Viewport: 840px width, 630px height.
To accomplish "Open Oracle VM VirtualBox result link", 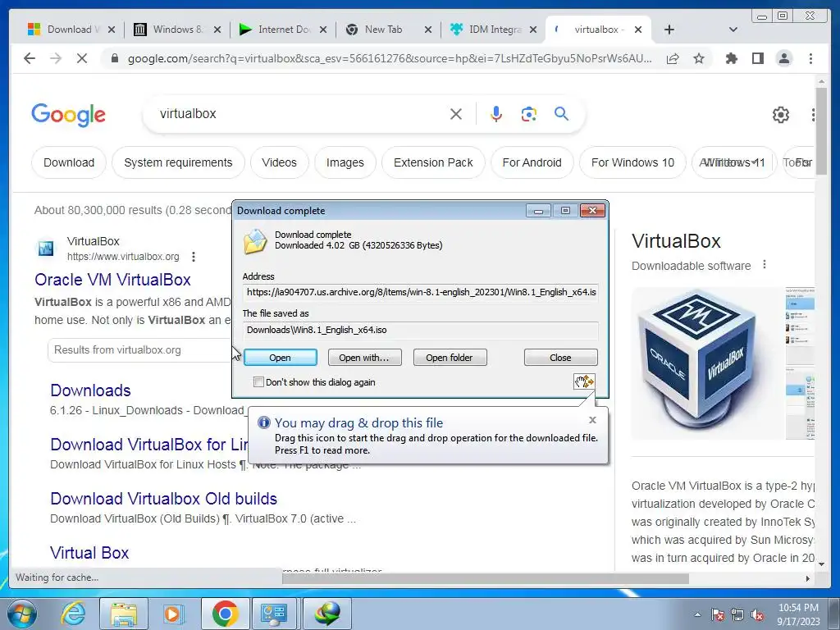I will pyautogui.click(x=112, y=280).
